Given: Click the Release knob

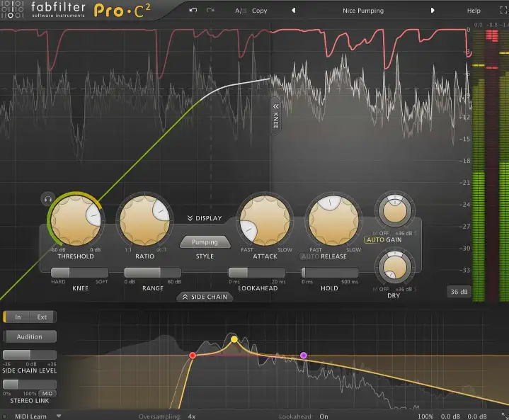Looking at the screenshot, I should 333,220.
